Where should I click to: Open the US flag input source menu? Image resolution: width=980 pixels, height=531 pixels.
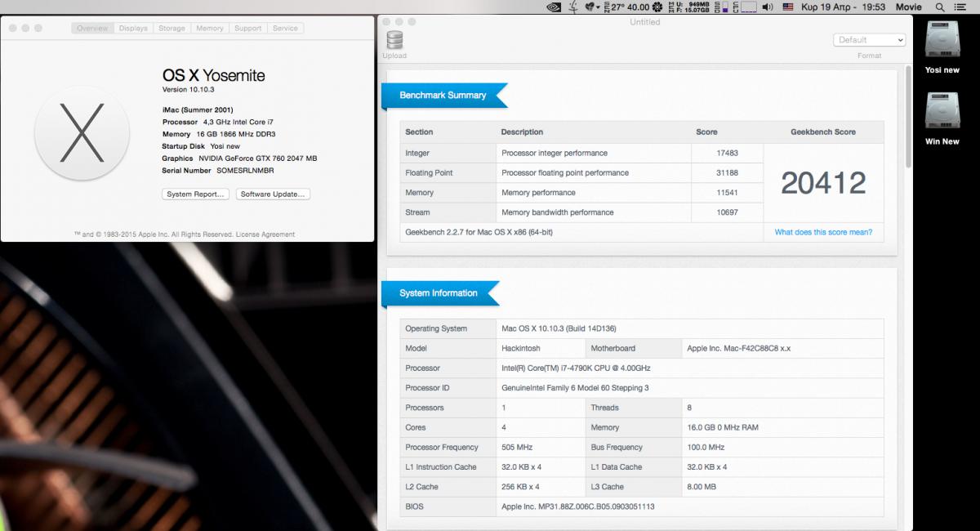pyautogui.click(x=788, y=7)
